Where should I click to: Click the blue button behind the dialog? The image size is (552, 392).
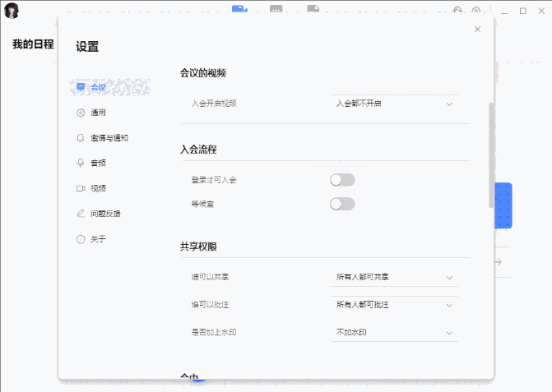503,205
